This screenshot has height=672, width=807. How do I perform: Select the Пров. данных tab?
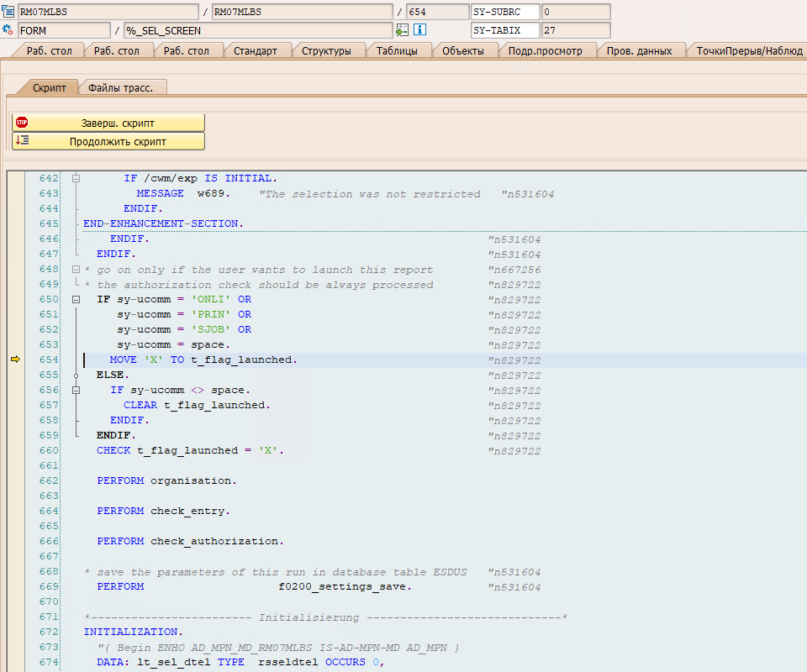click(x=639, y=50)
